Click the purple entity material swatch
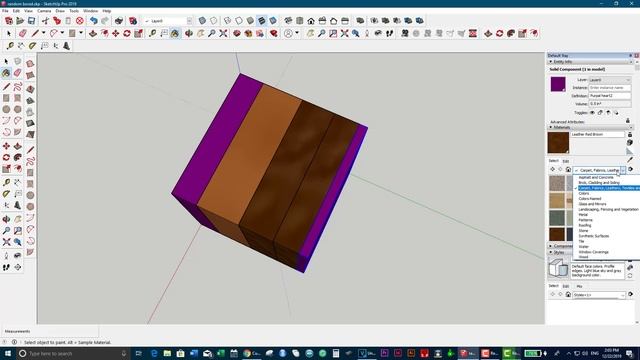The width and height of the screenshot is (640, 360). (x=558, y=84)
